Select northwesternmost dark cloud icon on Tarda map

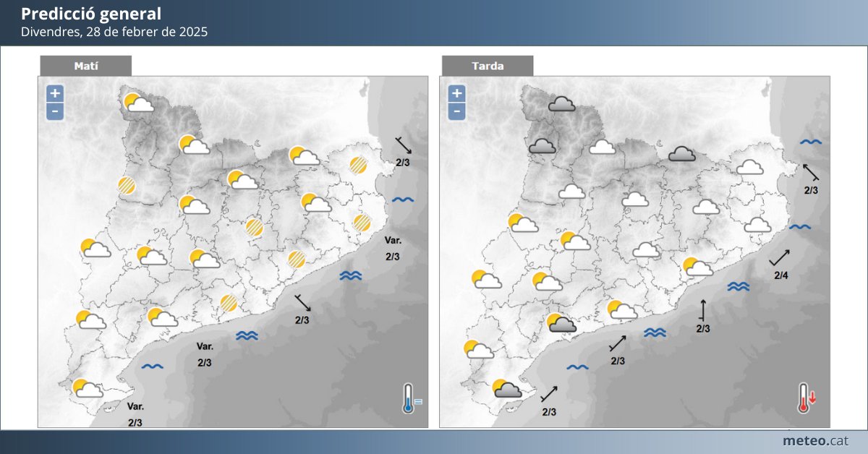pos(561,106)
